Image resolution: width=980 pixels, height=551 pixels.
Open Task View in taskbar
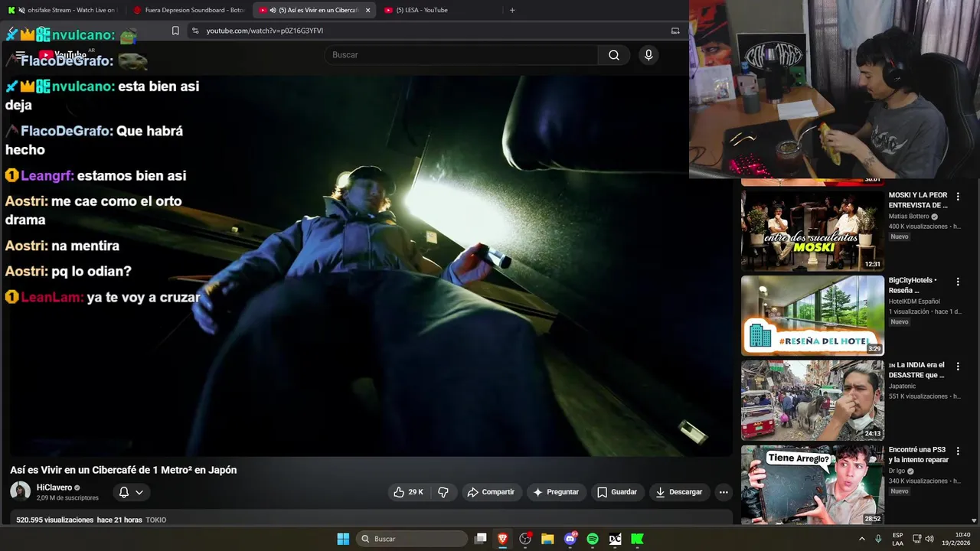tap(480, 539)
